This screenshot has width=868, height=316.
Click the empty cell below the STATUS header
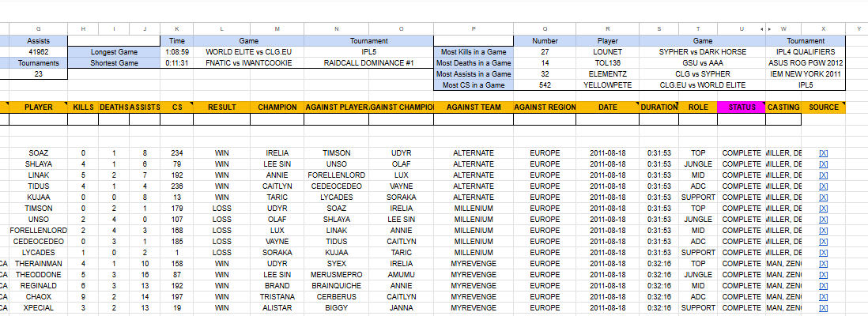(x=742, y=119)
